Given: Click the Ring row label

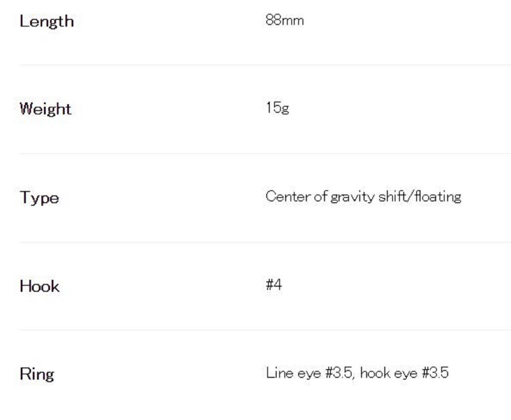Looking at the screenshot, I should coord(36,374).
